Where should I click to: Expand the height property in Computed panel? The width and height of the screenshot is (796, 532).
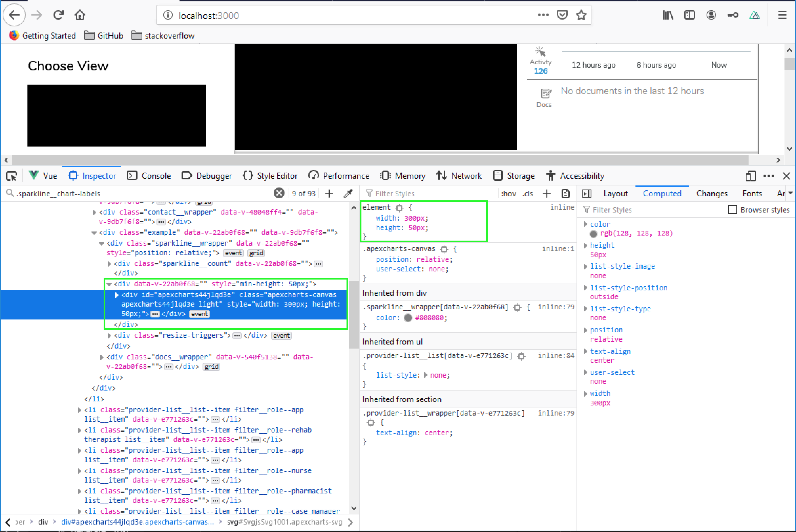coord(585,245)
